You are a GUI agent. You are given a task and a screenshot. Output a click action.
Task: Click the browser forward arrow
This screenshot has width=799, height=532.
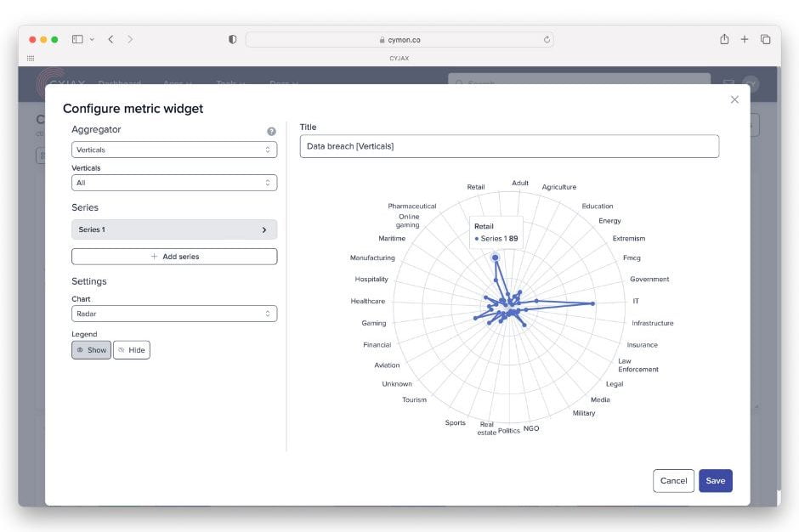coord(130,39)
